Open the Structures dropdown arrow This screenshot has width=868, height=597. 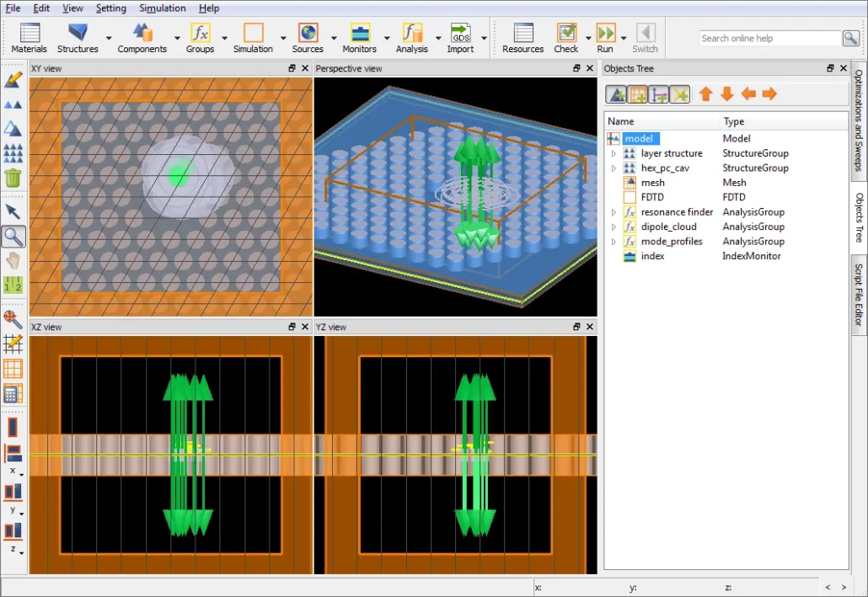pos(109,39)
